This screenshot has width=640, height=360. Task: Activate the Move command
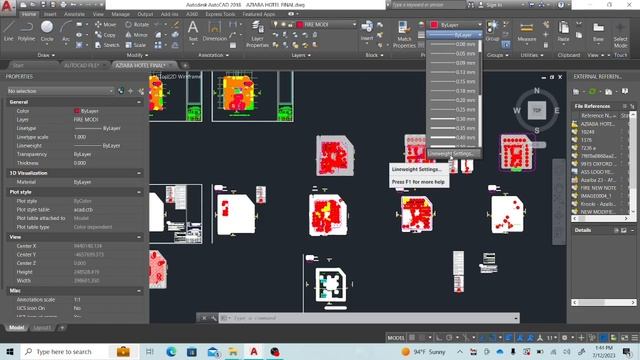click(x=106, y=24)
